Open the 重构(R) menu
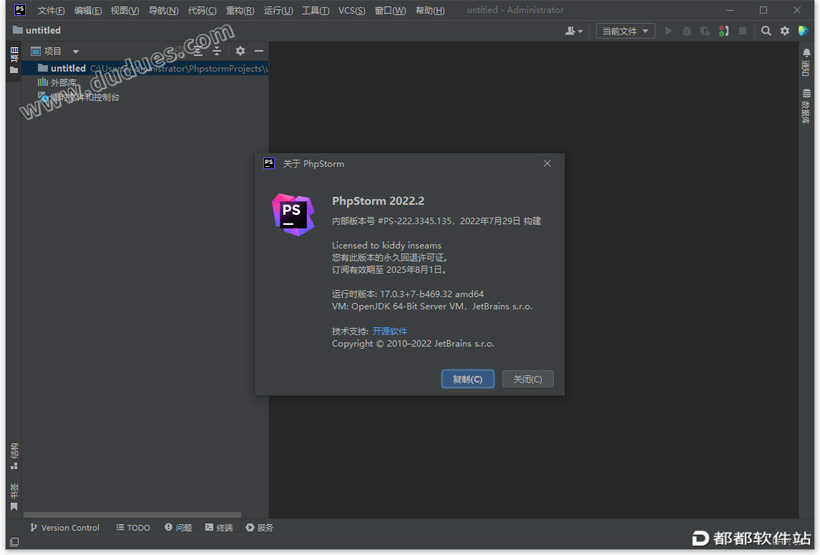This screenshot has height=555, width=820. (240, 10)
